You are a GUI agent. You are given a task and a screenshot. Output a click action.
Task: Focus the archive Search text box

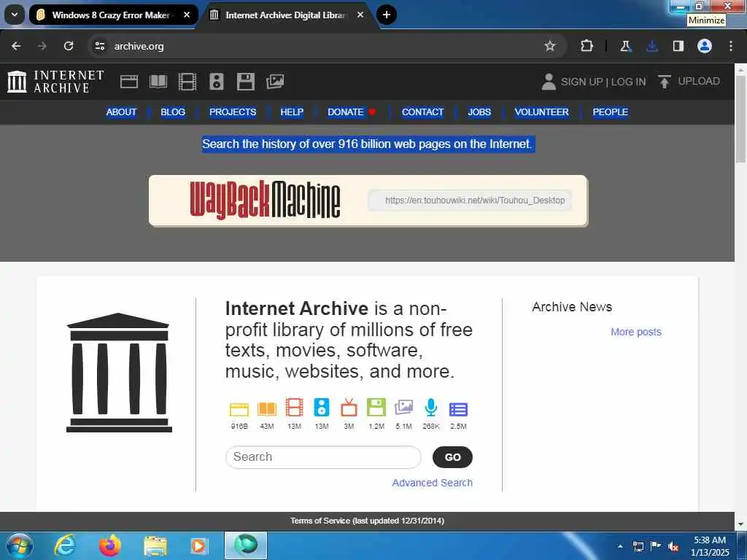[x=323, y=457]
